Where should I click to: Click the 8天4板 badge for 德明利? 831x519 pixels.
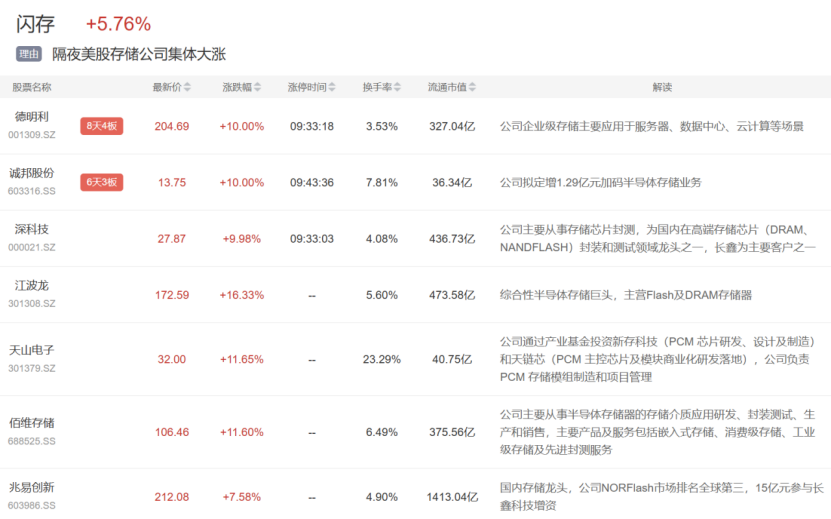pyautogui.click(x=102, y=126)
